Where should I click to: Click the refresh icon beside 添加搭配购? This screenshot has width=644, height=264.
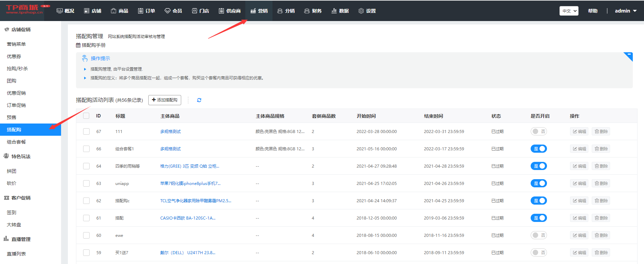[199, 100]
